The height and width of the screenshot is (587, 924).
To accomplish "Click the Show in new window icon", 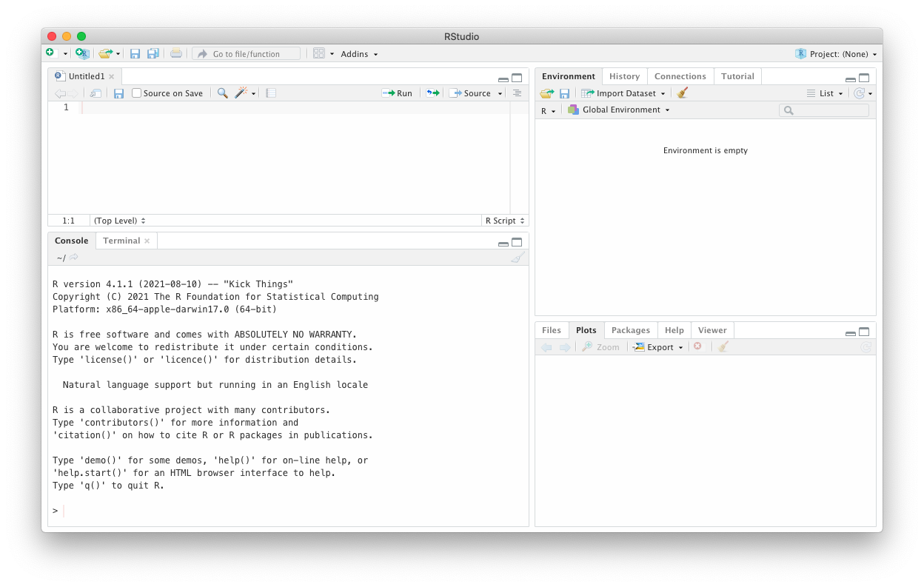I will (x=96, y=93).
